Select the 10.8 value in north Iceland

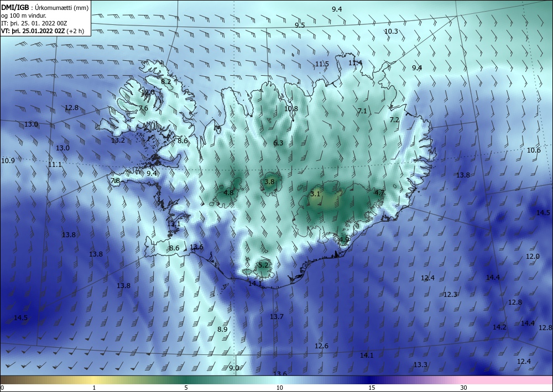point(291,108)
